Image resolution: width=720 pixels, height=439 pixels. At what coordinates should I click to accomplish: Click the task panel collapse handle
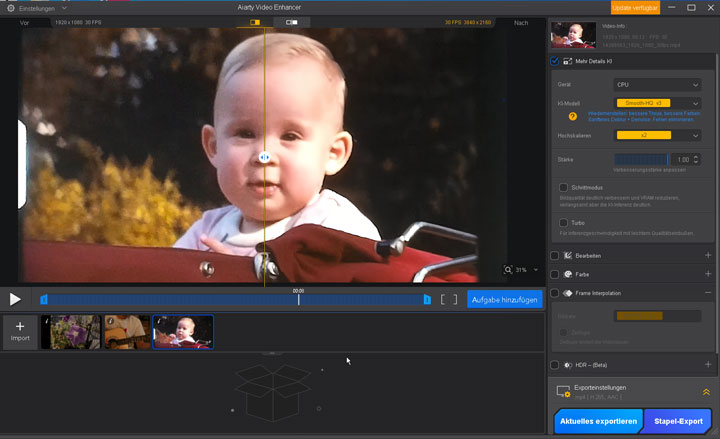pos(272,353)
